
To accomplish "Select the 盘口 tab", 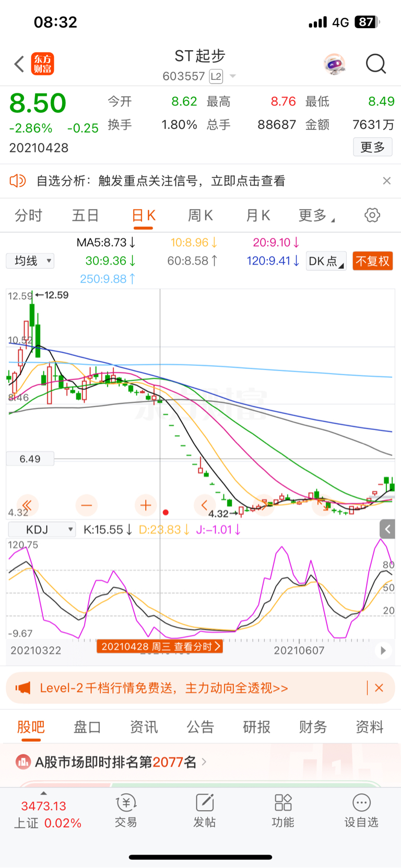I will tap(87, 727).
